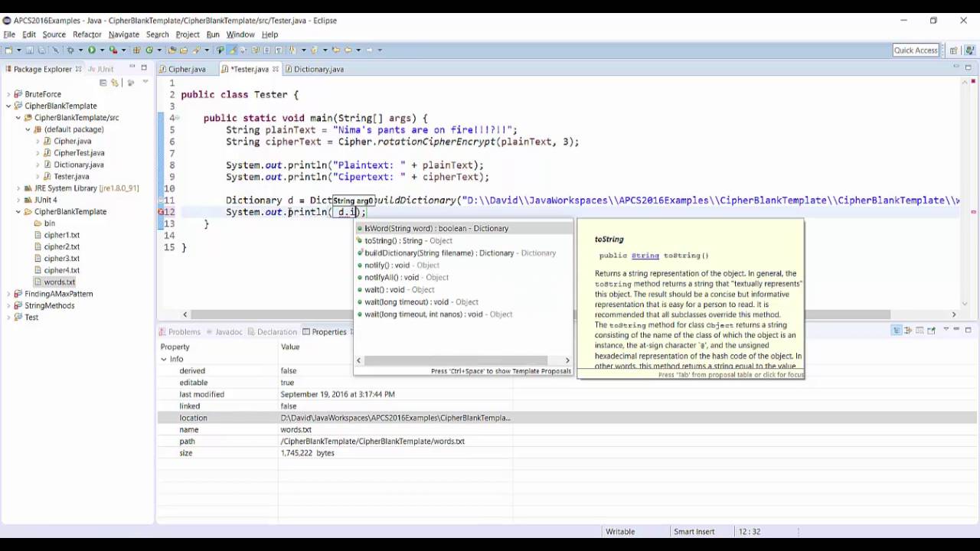Click right arrow of proposal list scrollbar

click(x=567, y=360)
